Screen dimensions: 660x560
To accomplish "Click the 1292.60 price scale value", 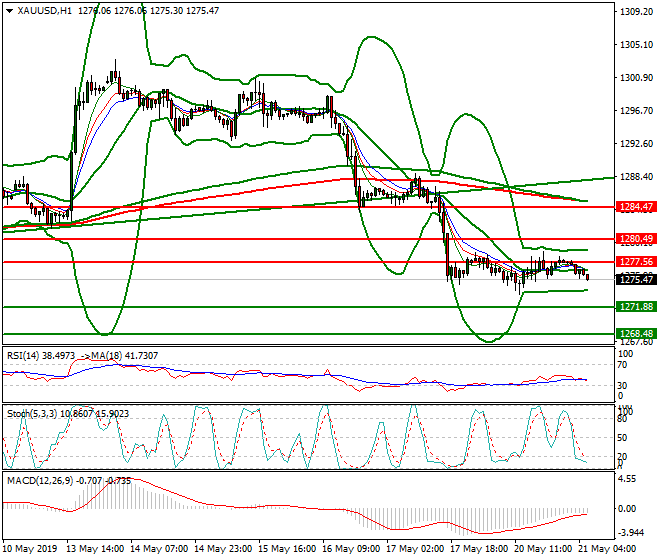I will (636, 144).
